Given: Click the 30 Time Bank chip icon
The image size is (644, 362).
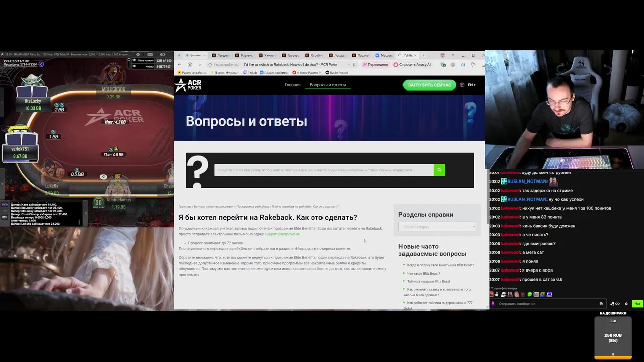Looking at the screenshot, I should 98,203.
